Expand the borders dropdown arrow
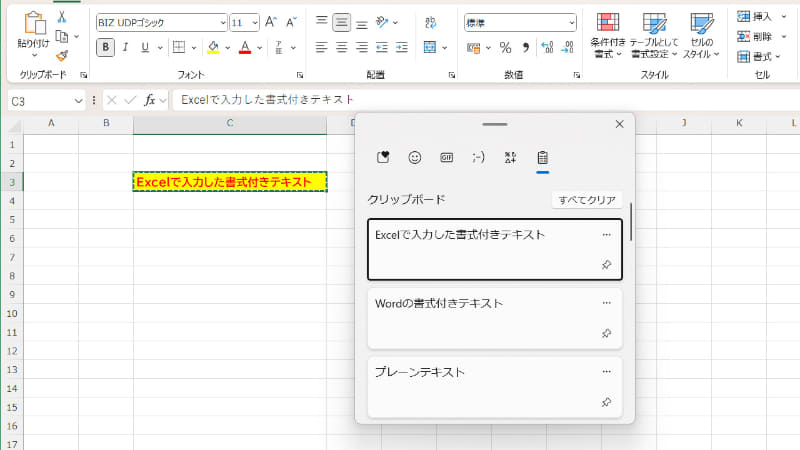Image resolution: width=800 pixels, height=450 pixels. 194,48
